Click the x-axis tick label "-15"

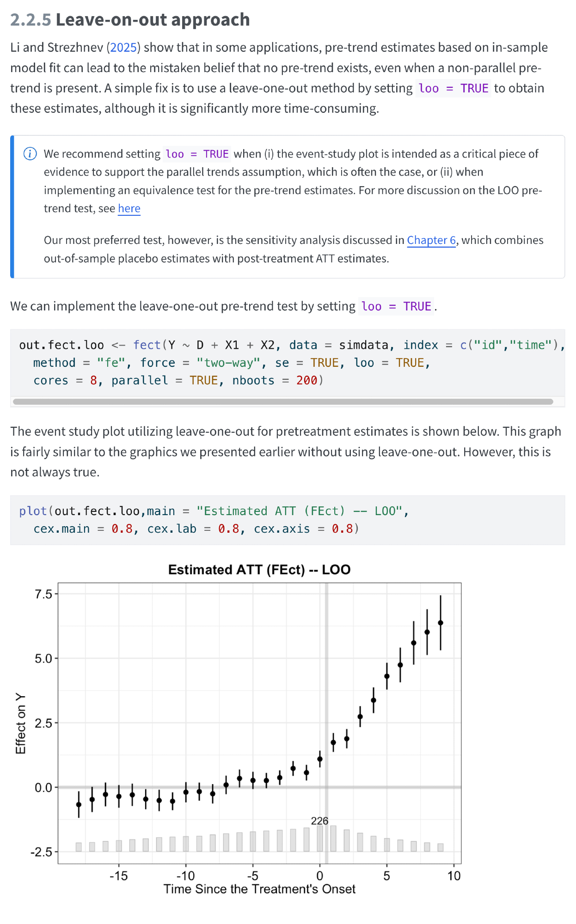[x=118, y=876]
